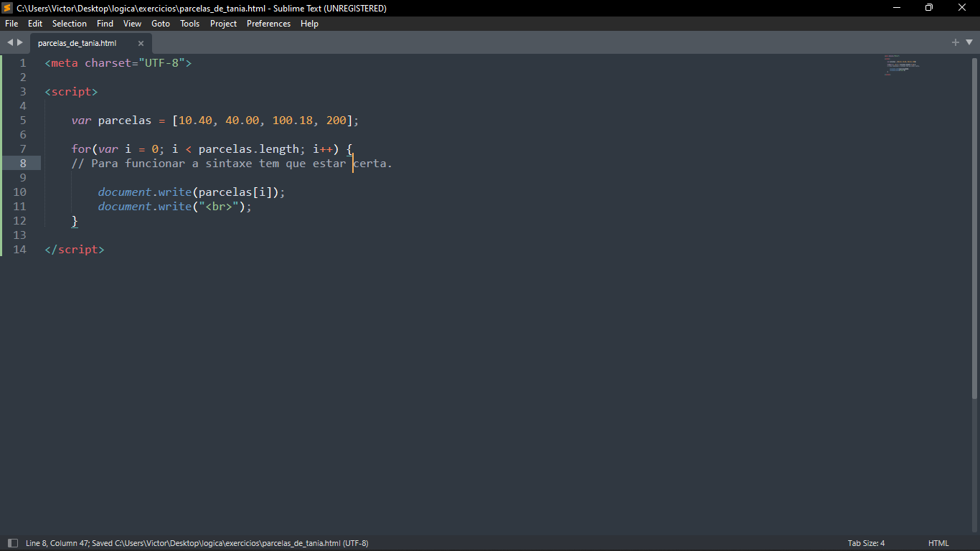Click the Sublime Text title bar icon
The image size is (980, 551).
point(8,8)
